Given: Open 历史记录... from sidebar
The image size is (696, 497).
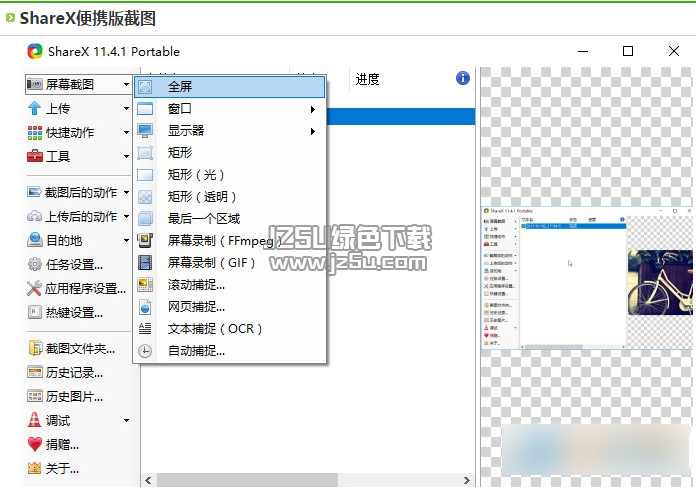Looking at the screenshot, I should (74, 372).
